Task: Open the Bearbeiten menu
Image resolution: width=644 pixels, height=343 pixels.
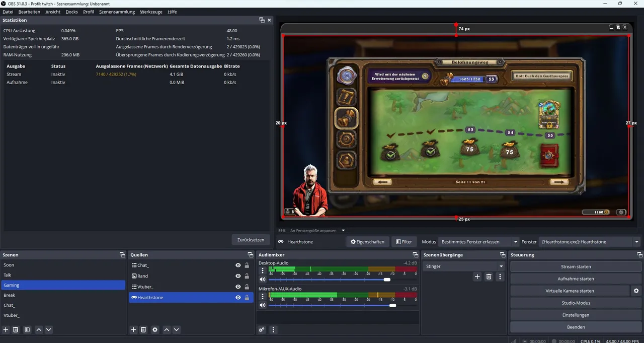Action: tap(29, 12)
